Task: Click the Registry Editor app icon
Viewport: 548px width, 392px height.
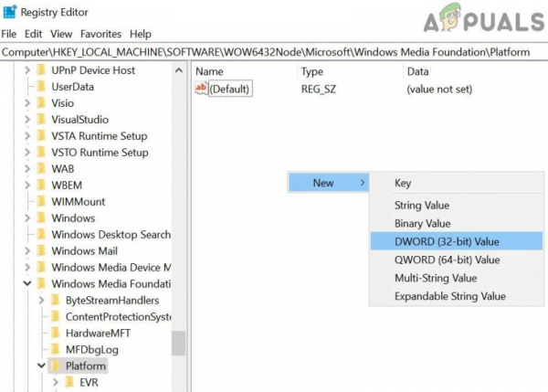Action: click(x=9, y=12)
